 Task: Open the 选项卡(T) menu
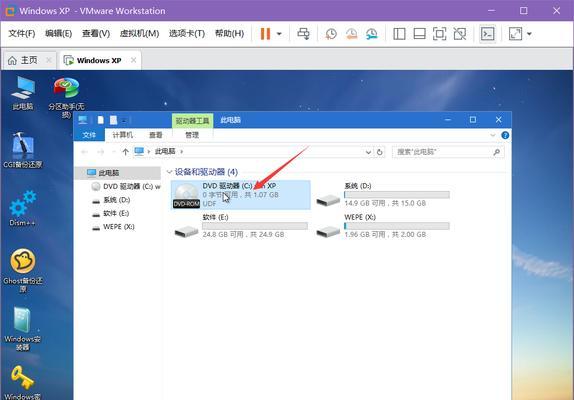[187, 34]
